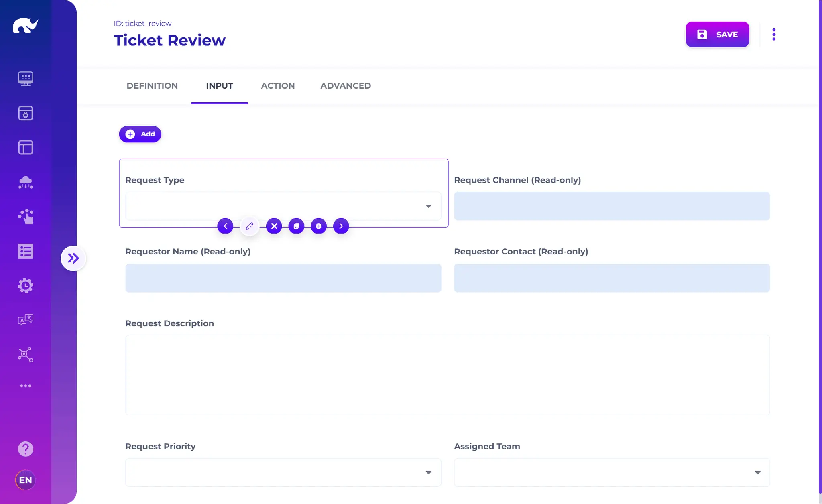Open the vertical three-dots options menu
This screenshot has width=822, height=504.
774,34
